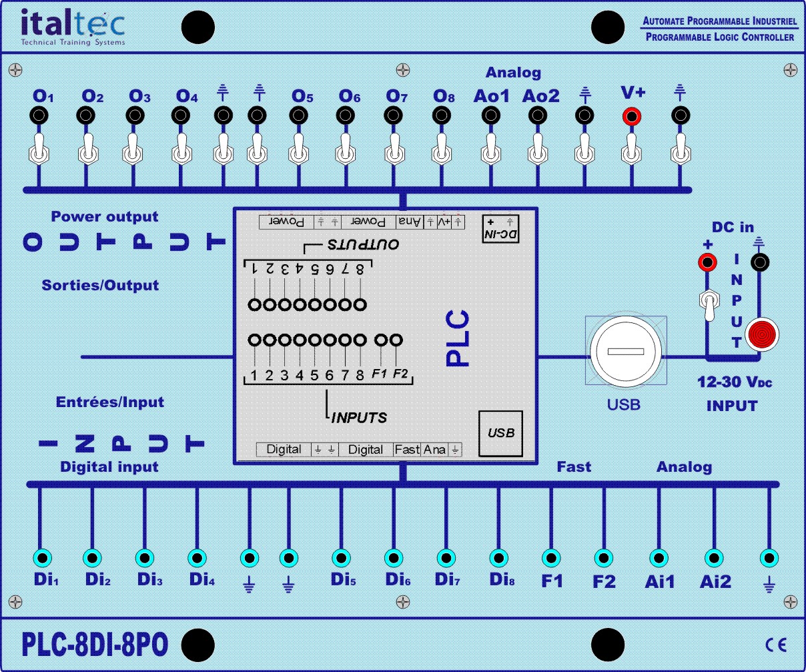Click the DC-IN box on the PLC
Viewport: 806px width, 672px height.
coord(500,228)
